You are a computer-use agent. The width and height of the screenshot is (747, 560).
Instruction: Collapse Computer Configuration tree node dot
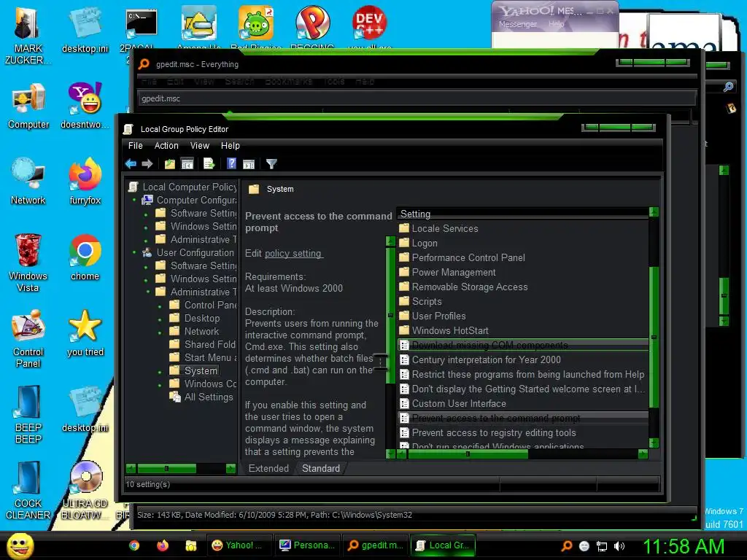pos(134,200)
